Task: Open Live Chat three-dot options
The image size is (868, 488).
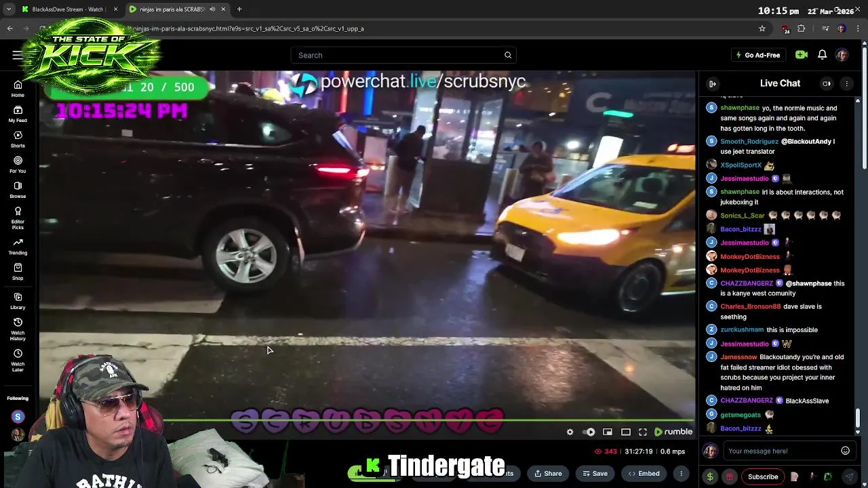Action: tap(846, 83)
